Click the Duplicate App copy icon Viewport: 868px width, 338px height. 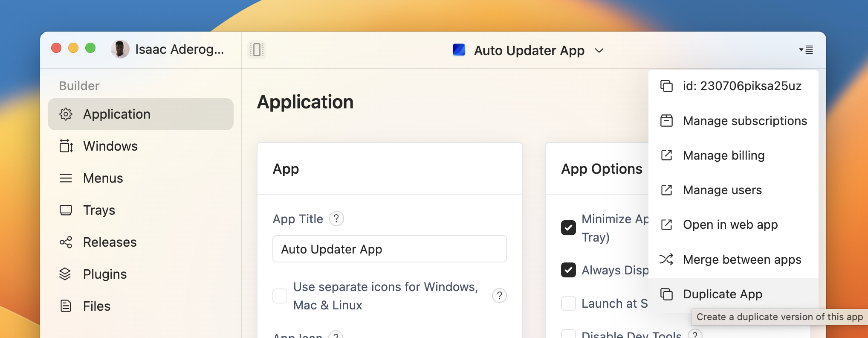[x=666, y=294]
